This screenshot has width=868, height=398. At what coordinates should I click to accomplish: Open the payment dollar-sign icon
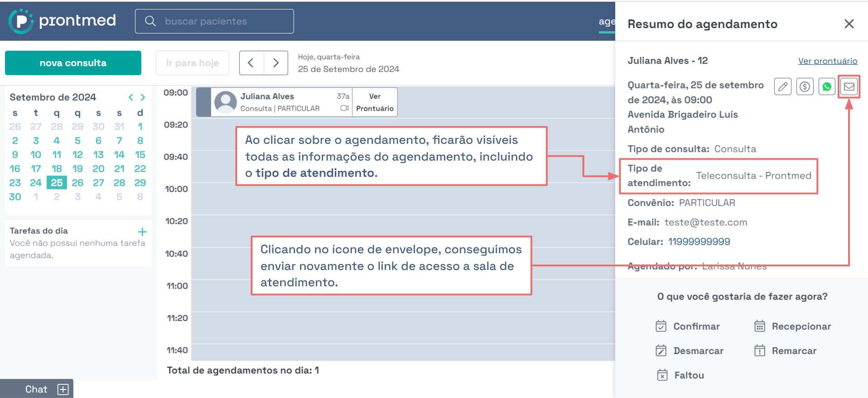point(805,86)
